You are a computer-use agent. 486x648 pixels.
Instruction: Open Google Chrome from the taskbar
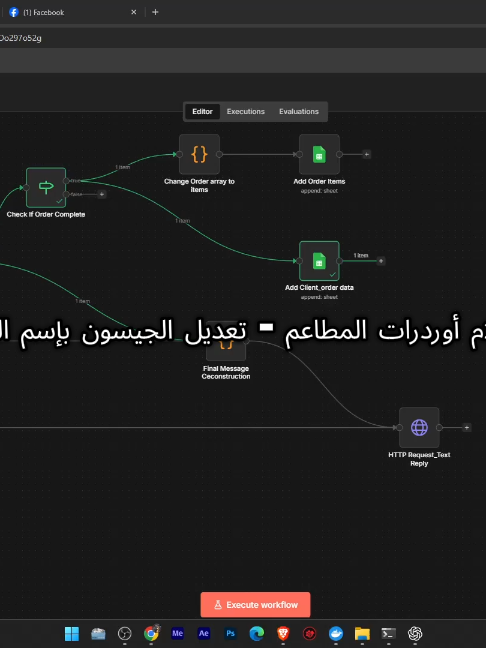pos(151,634)
